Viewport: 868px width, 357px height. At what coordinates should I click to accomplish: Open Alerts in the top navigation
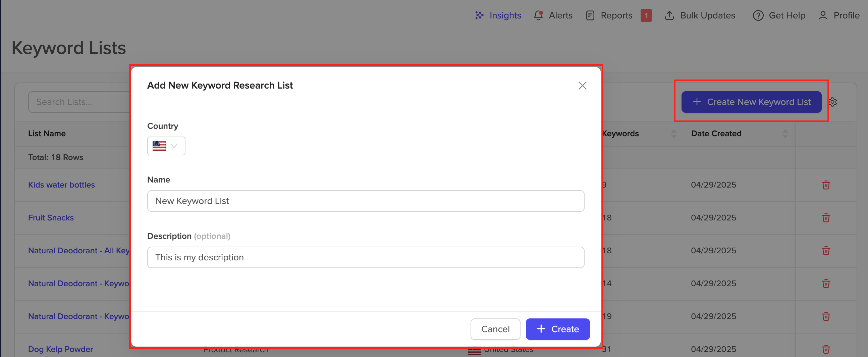click(553, 15)
